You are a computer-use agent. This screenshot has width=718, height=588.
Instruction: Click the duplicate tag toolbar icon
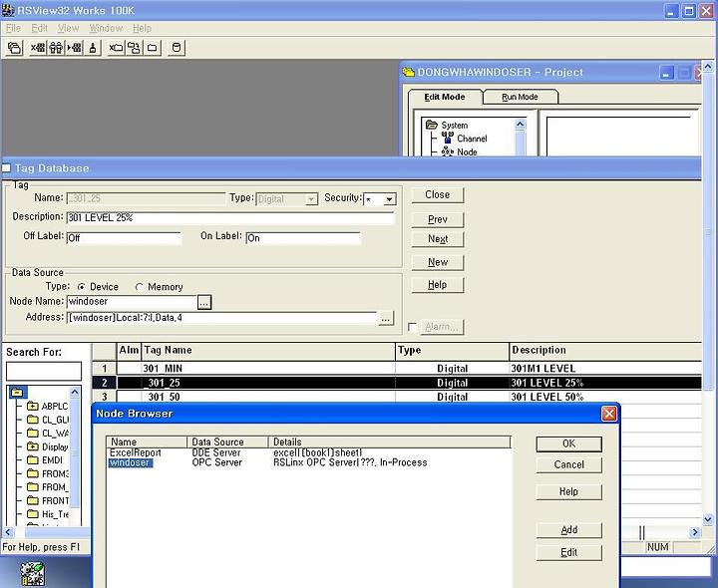[x=56, y=48]
